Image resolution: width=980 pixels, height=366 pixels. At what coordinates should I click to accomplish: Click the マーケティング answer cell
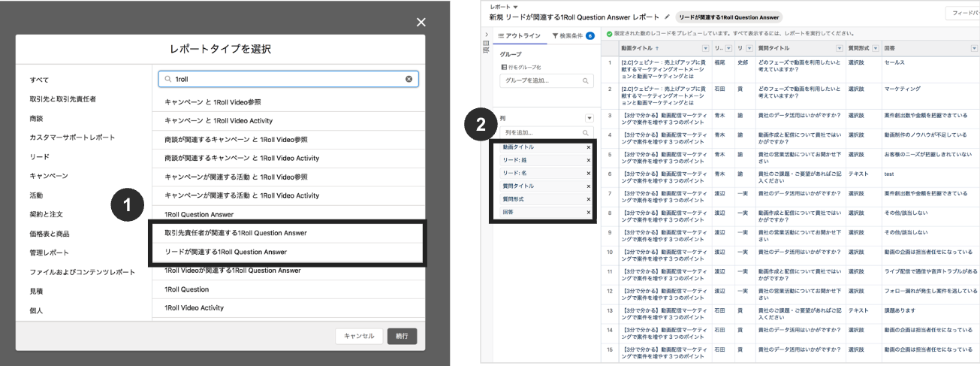(x=902, y=89)
